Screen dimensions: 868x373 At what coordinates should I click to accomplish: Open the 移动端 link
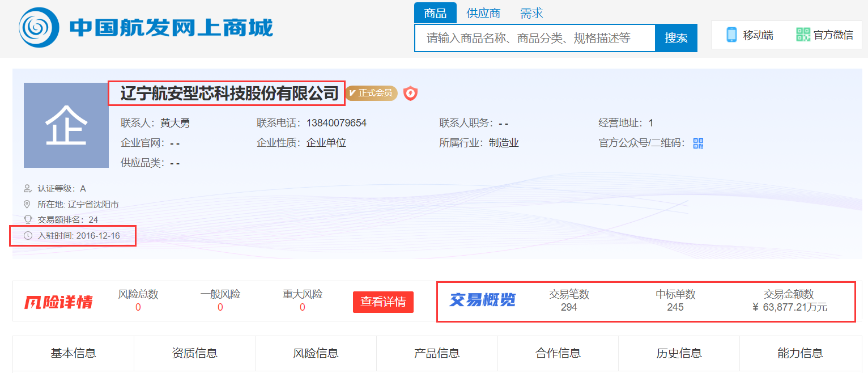click(758, 35)
